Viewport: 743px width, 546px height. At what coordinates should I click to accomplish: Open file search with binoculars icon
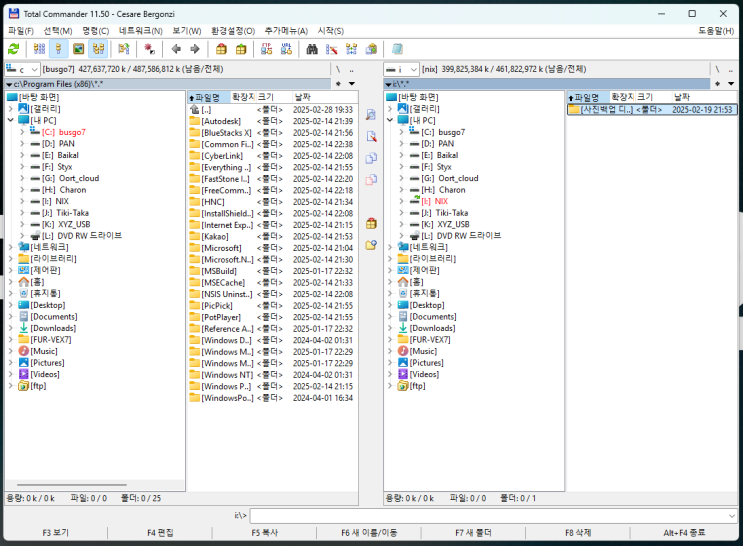click(312, 49)
